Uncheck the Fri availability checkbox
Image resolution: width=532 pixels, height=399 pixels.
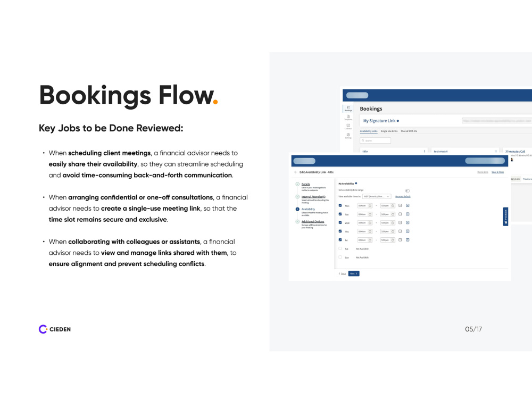340,240
